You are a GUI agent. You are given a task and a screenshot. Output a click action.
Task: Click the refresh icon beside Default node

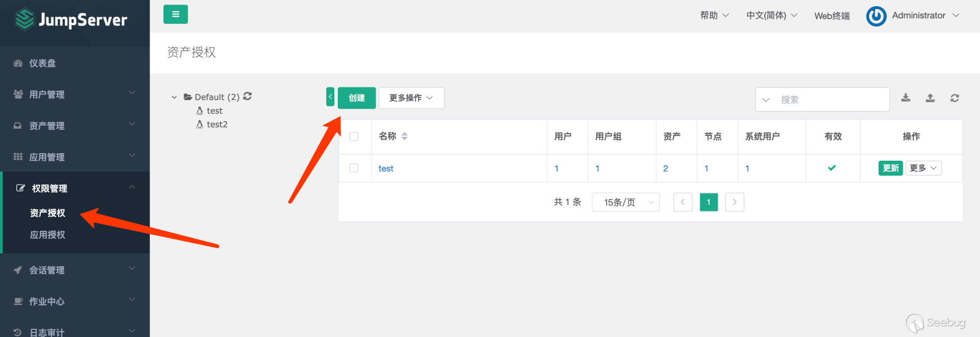pos(248,96)
